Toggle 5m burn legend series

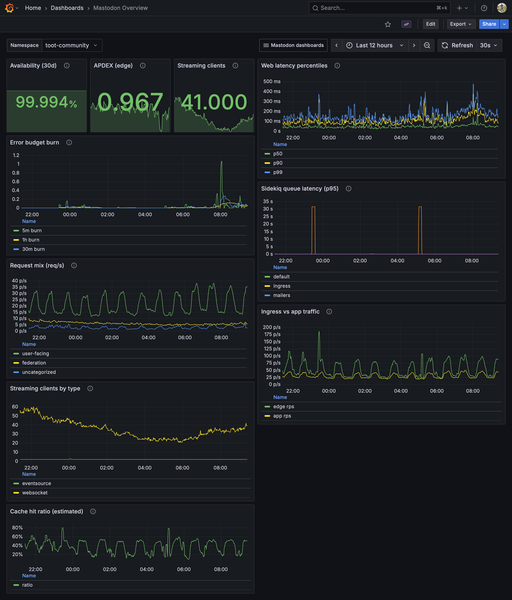pos(32,231)
